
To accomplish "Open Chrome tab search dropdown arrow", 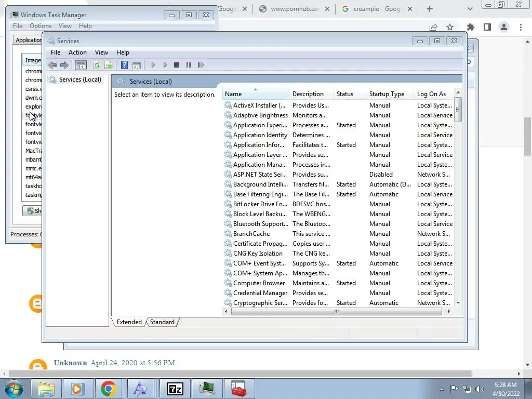I will coord(470,9).
